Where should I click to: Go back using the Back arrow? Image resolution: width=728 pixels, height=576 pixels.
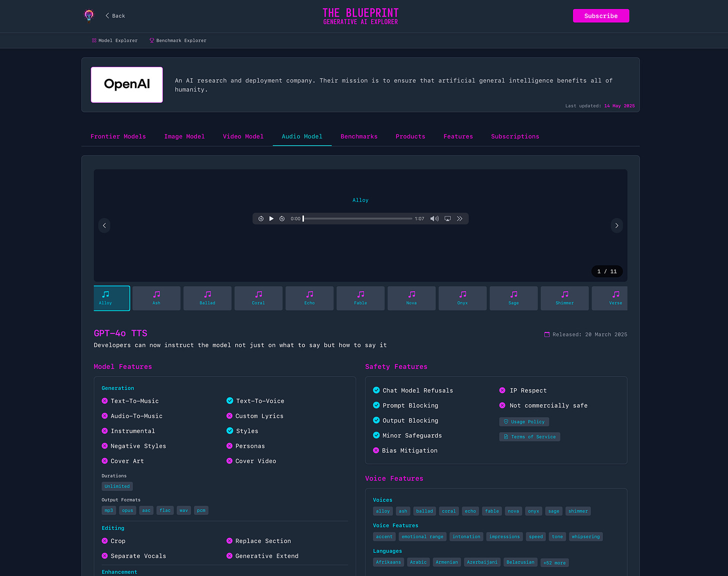point(115,16)
